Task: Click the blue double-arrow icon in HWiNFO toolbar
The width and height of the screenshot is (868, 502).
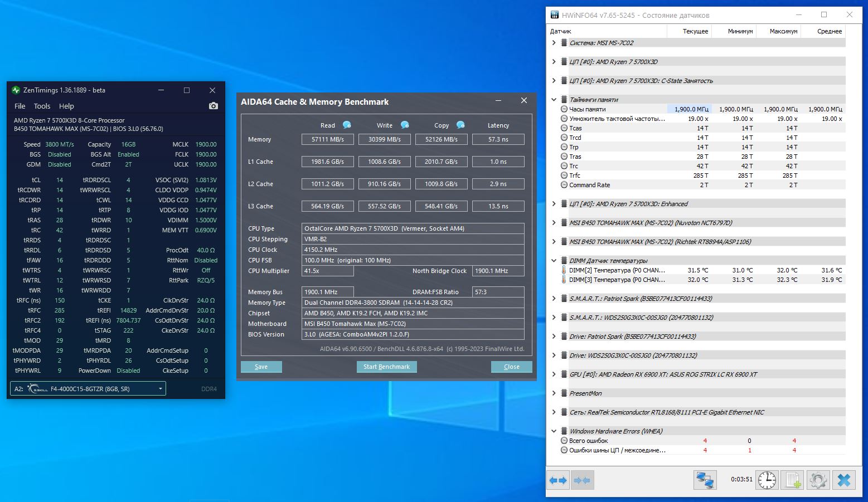Action: pos(559,480)
